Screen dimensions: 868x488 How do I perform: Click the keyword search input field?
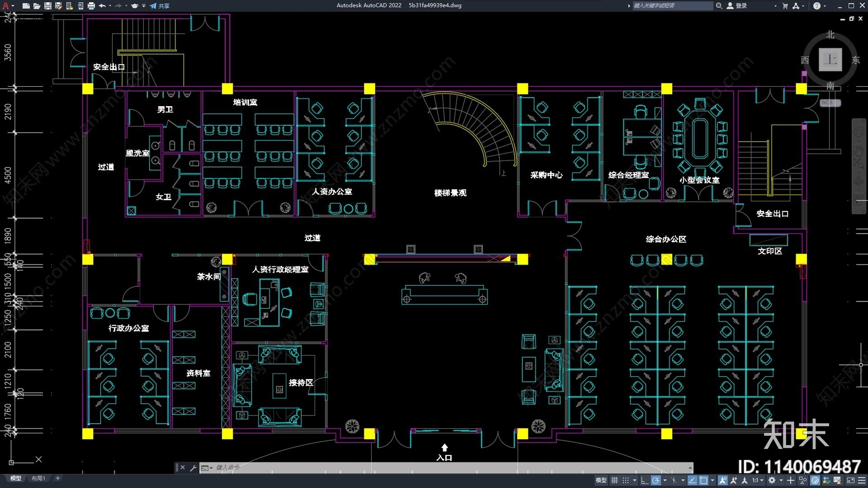[673, 5]
